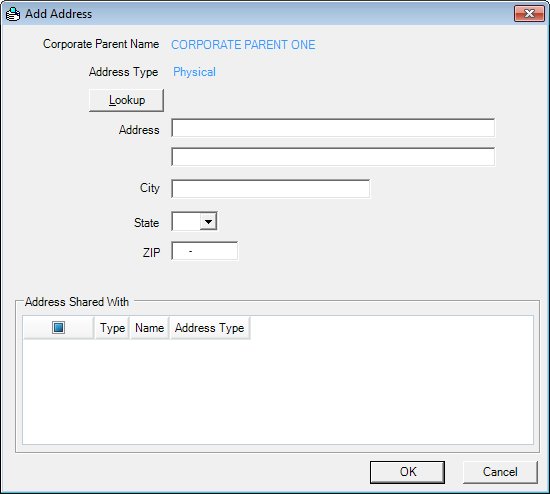Click the Address Shared With group label

77,302
